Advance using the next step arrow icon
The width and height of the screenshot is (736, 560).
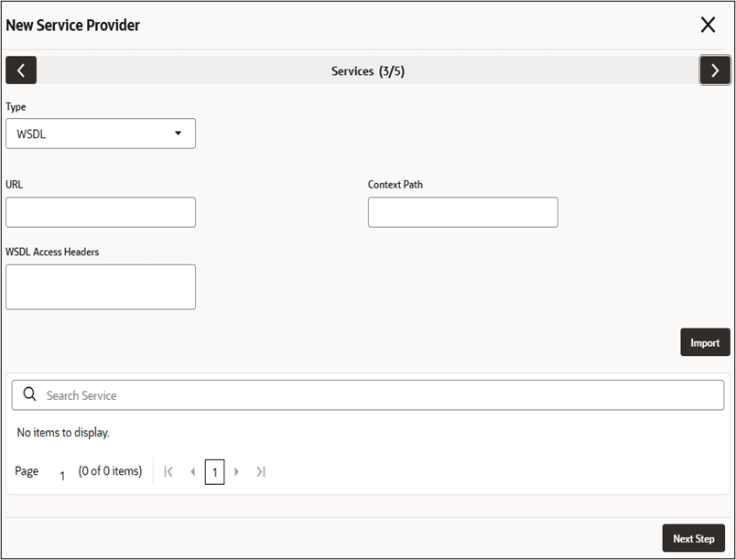pyautogui.click(x=715, y=70)
